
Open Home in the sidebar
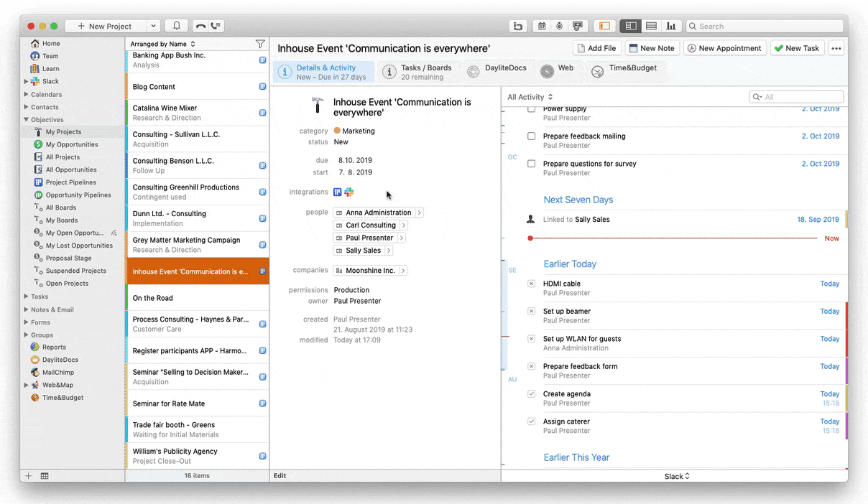pyautogui.click(x=51, y=44)
